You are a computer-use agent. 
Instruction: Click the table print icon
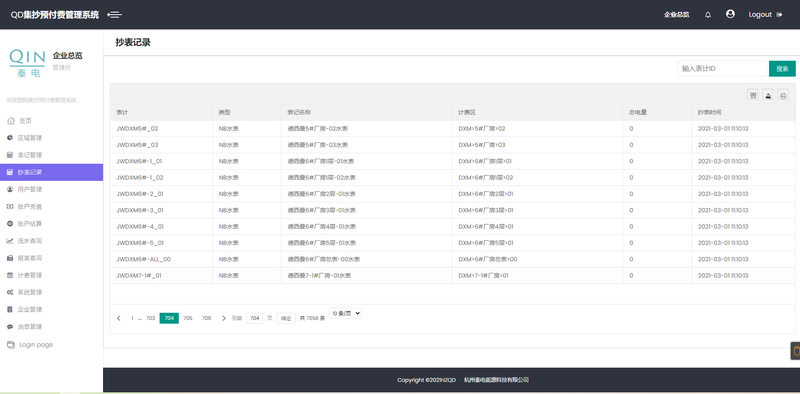(x=783, y=94)
